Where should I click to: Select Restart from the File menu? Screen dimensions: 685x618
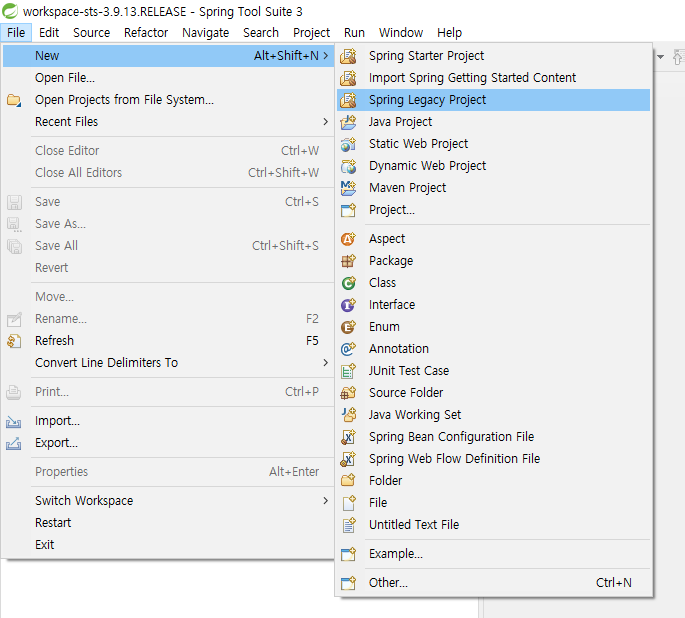click(53, 523)
